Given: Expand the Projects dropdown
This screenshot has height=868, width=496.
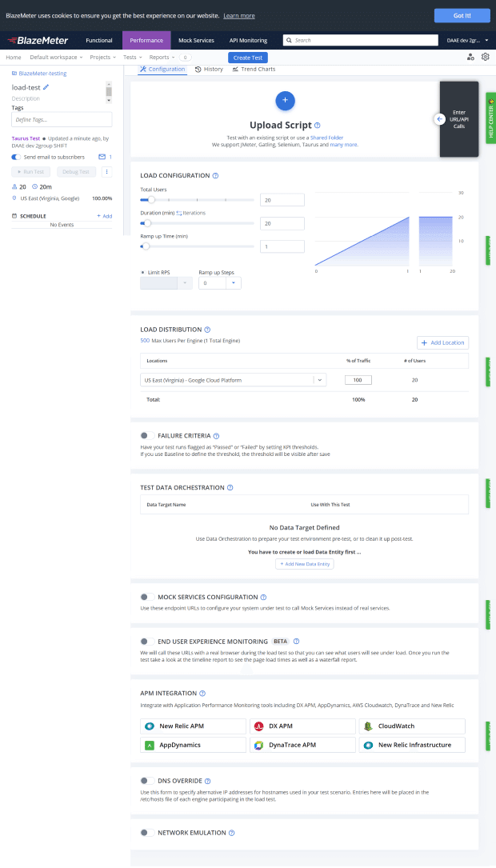Looking at the screenshot, I should (x=102, y=57).
